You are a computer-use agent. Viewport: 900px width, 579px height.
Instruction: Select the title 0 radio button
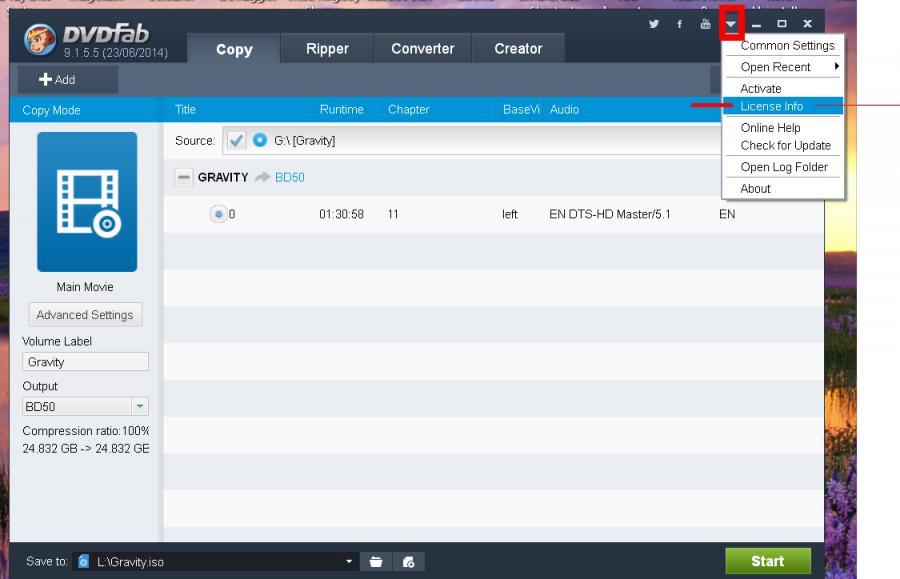(x=218, y=214)
